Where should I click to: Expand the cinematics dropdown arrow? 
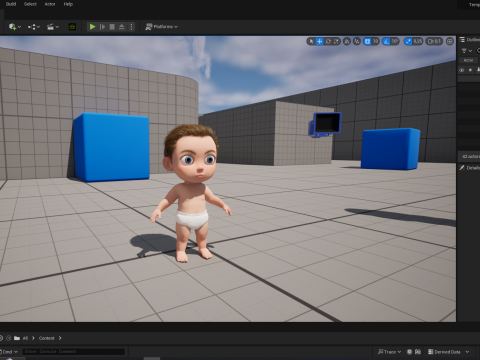57,27
